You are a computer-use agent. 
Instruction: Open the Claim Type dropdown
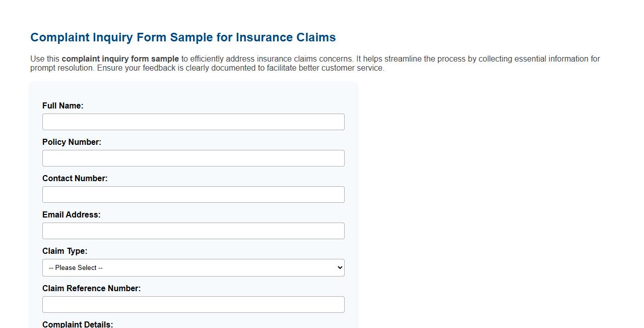click(x=194, y=267)
